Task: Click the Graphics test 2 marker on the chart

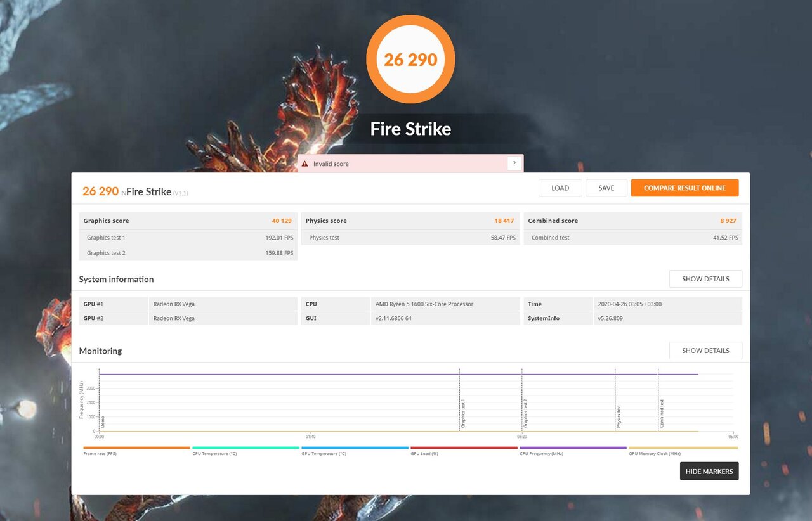Action: click(525, 413)
